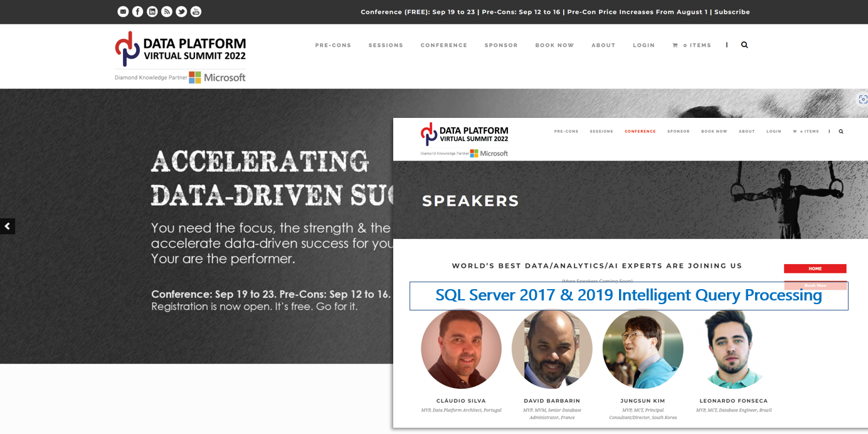Open the YouTube social icon
Screen dimensions: 868x434
[196, 11]
